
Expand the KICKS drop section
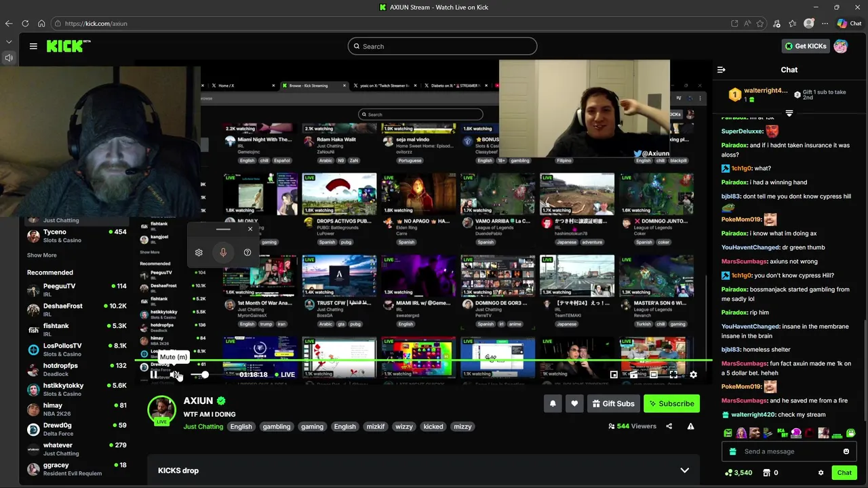(423, 470)
